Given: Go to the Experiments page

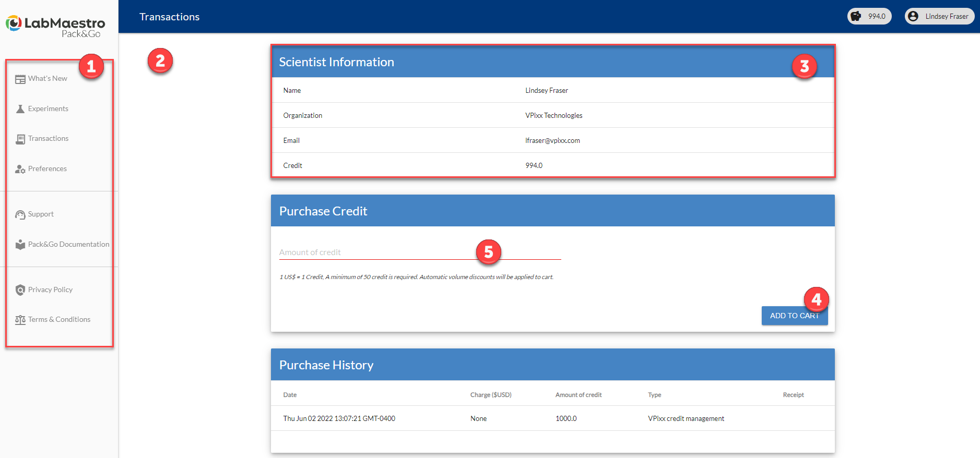Looking at the screenshot, I should coord(48,109).
